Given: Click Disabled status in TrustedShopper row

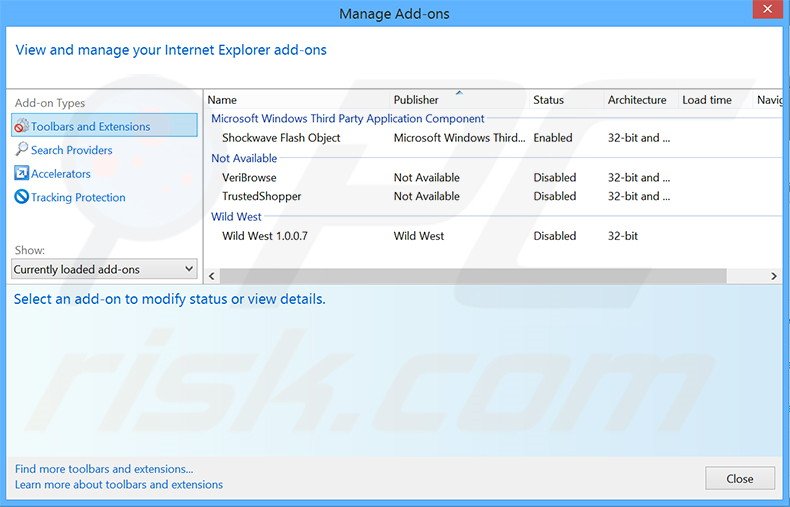Looking at the screenshot, I should point(555,196).
